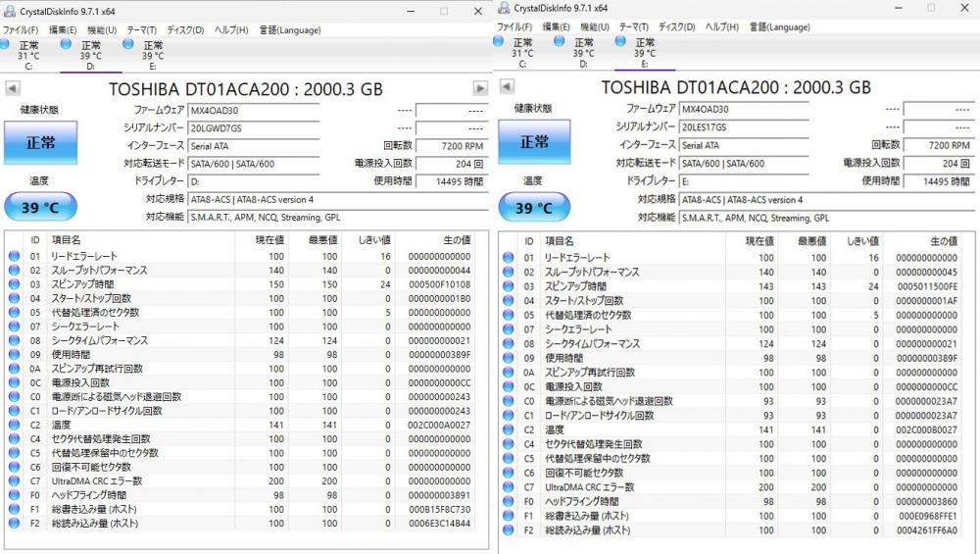This screenshot has height=554, width=980.
Task: Open 編集(E) menu in left window
Action: tap(63, 30)
